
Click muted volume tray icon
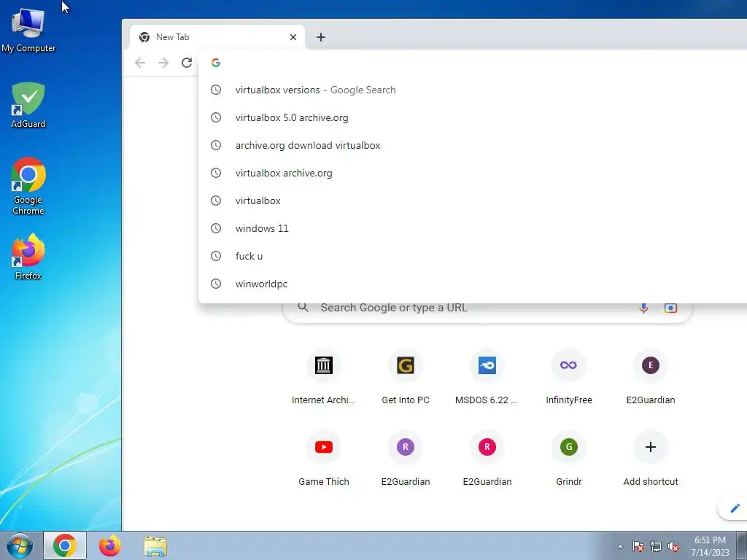coord(673,546)
